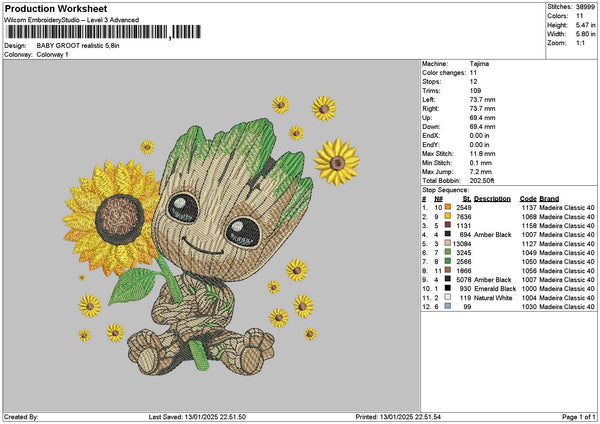Select the yellow swatch for code 1068
Viewport: 600px width, 424px height.
[448, 216]
